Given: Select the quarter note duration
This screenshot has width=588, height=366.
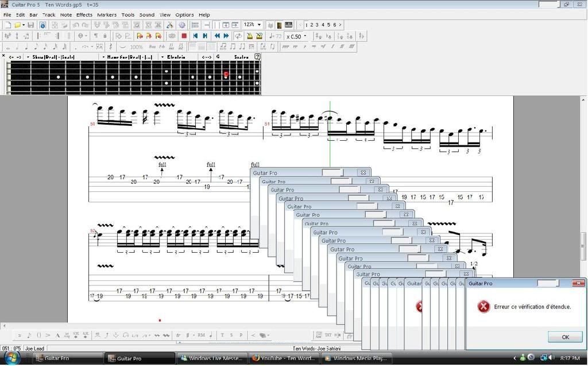Looking at the screenshot, I should click(26, 47).
